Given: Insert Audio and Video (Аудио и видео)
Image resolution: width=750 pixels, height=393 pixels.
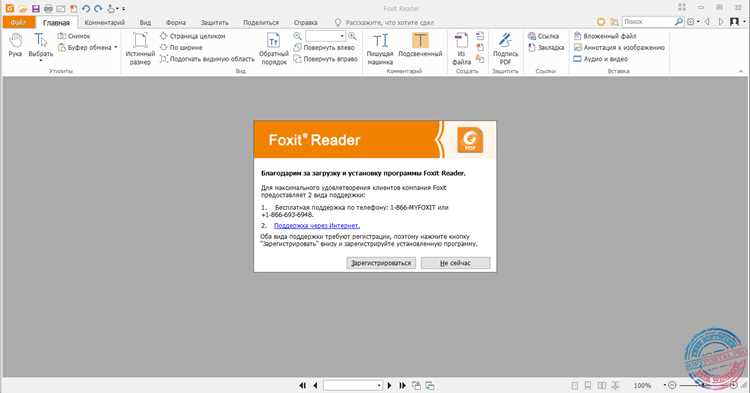Looking at the screenshot, I should pos(600,59).
